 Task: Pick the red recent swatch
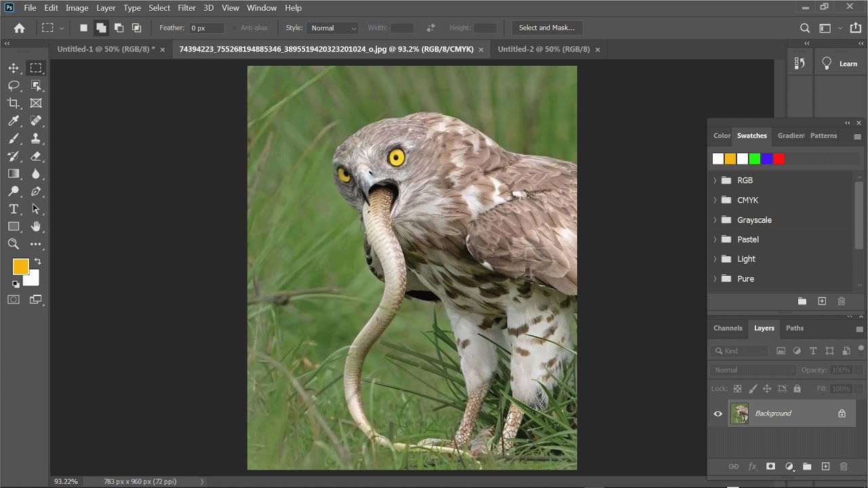[779, 159]
